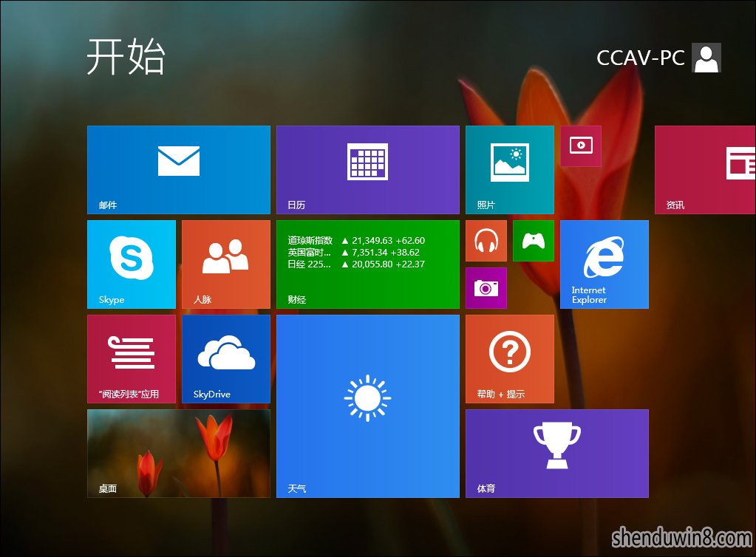756x557 pixels.
Task: Click the 开始 Start heading
Action: 126,57
